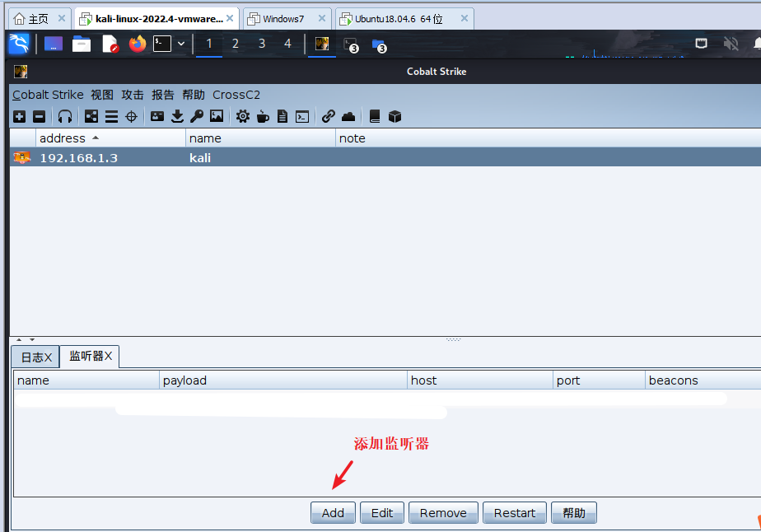The width and height of the screenshot is (761, 532).
Task: Click the beacons column header
Action: [703, 380]
